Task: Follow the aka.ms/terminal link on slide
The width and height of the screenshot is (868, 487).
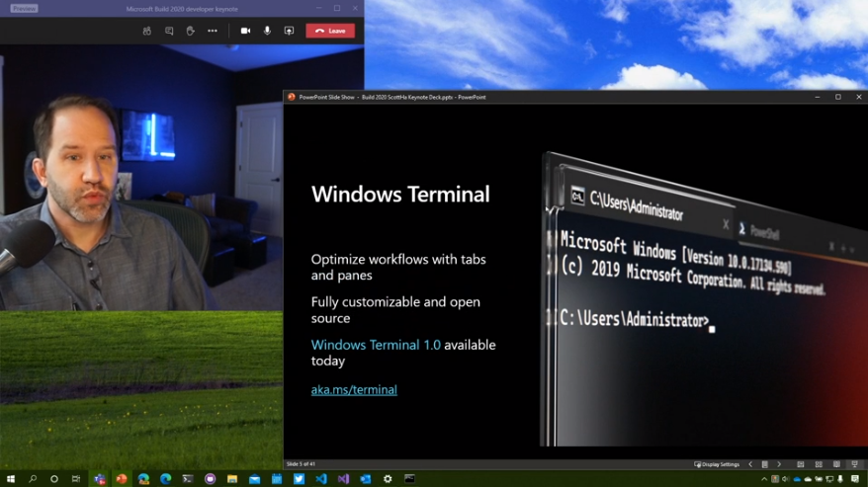Action: [354, 389]
